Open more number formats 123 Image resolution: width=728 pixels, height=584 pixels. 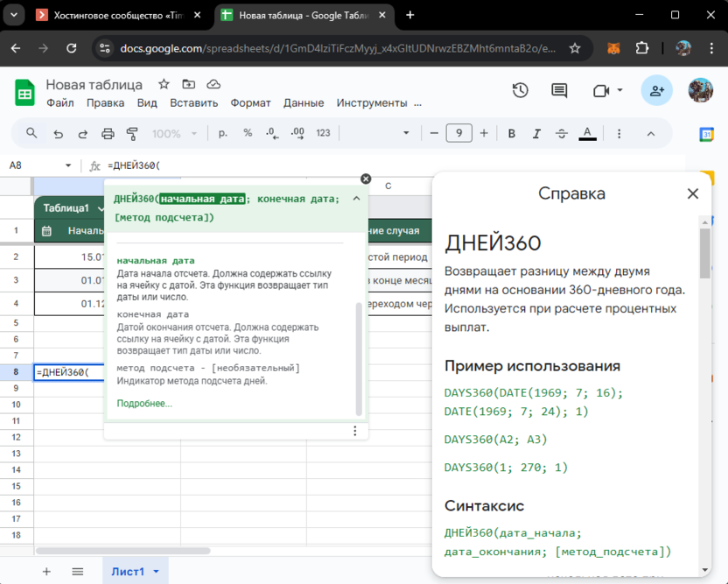(x=323, y=133)
